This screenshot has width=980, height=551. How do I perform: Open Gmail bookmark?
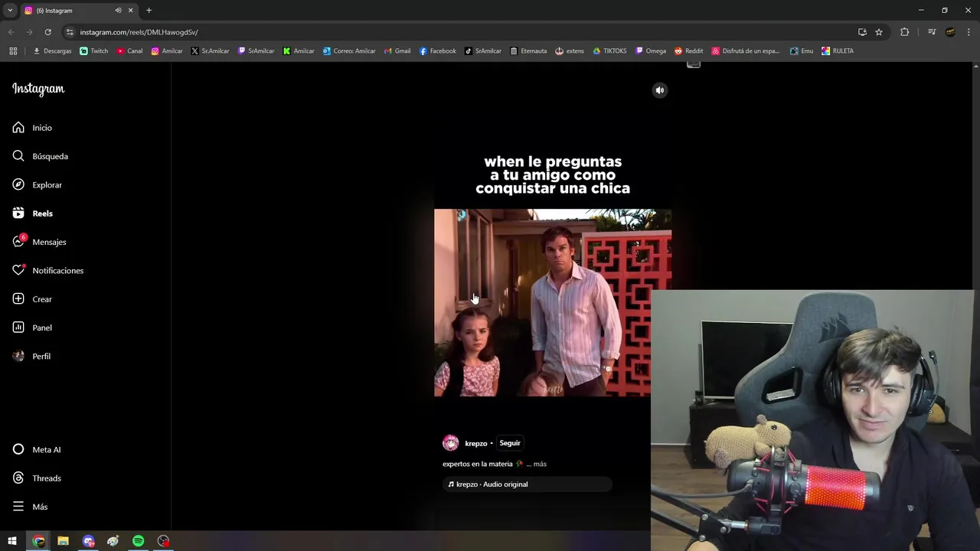pyautogui.click(x=397, y=51)
